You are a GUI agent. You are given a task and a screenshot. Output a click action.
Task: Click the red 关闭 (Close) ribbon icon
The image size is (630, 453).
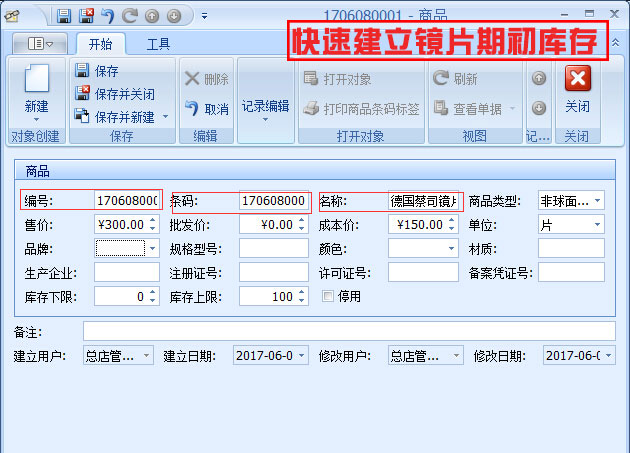click(577, 79)
